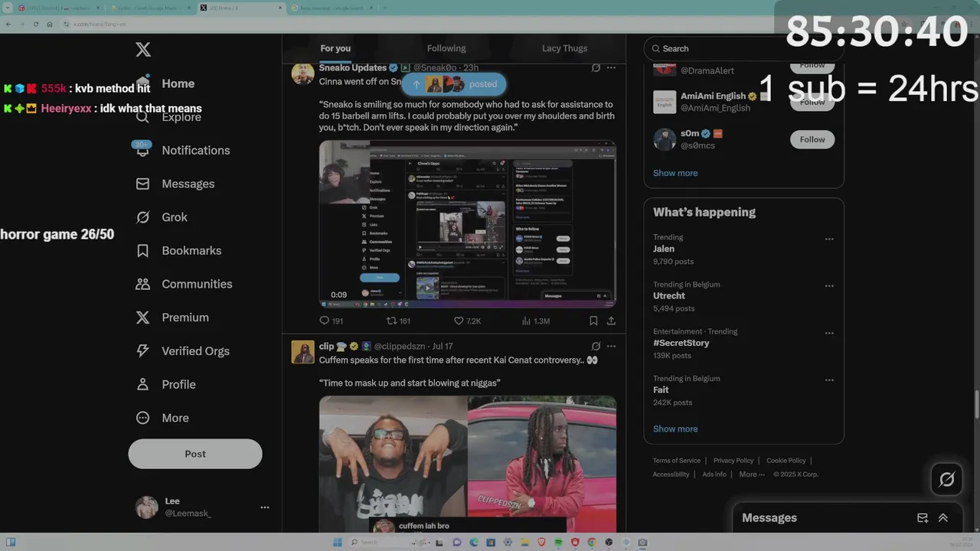Open Notifications from the sidebar
The image size is (980, 551).
click(182, 151)
